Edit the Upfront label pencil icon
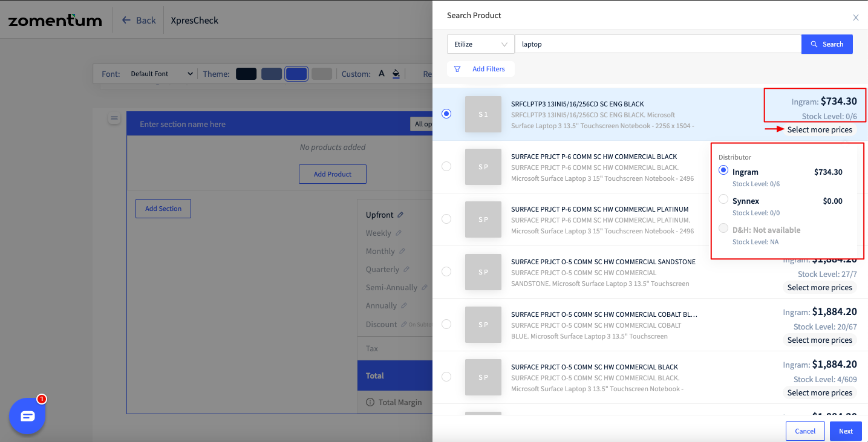Screen dimensions: 868x442 (x=400, y=215)
